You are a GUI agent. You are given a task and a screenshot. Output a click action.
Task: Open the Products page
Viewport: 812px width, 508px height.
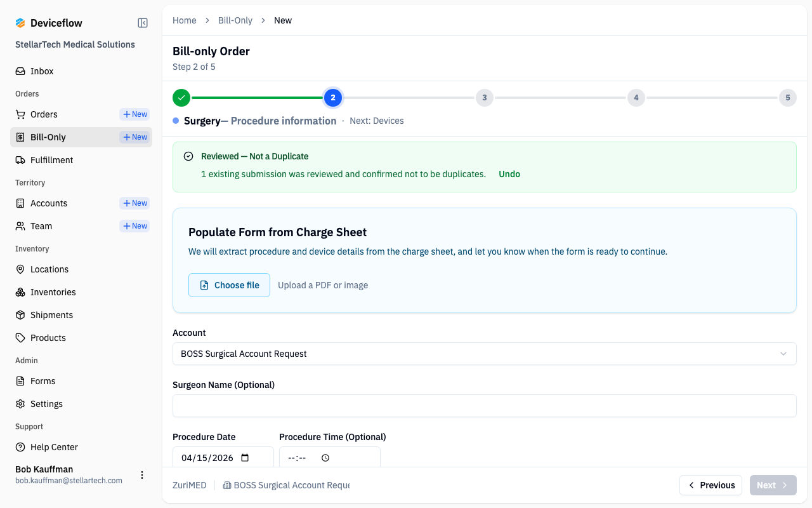[81, 338]
